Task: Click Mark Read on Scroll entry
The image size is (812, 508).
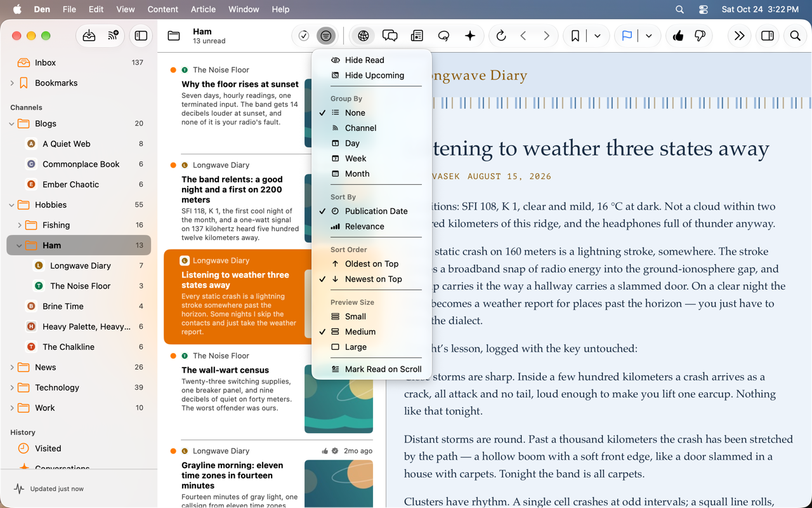Action: [372, 369]
